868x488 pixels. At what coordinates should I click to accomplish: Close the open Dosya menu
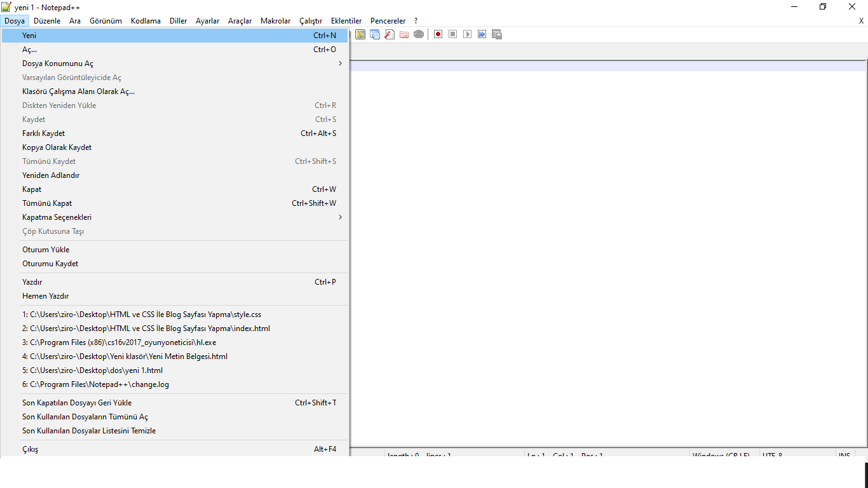[x=15, y=21]
